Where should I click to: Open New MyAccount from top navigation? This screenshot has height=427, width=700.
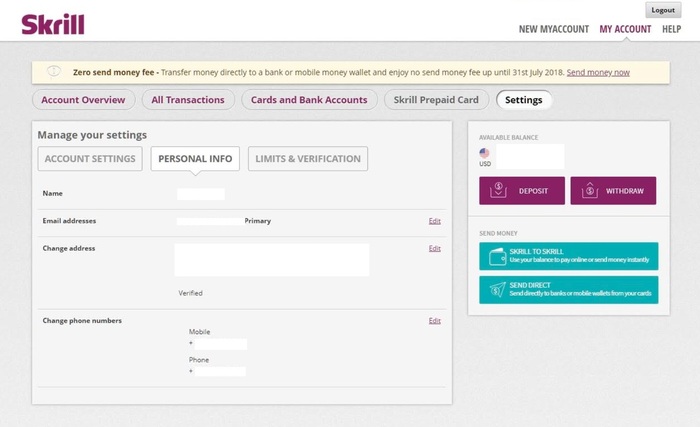coord(554,29)
